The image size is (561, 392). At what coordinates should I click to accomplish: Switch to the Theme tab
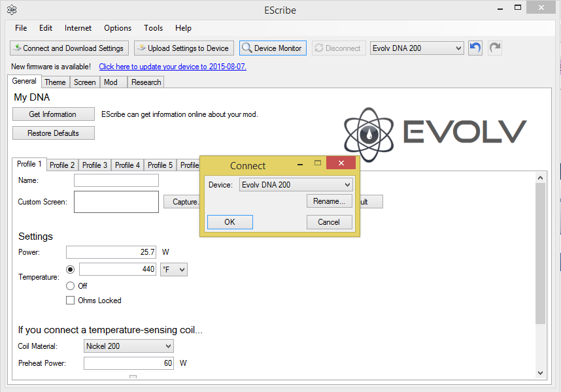tap(55, 82)
